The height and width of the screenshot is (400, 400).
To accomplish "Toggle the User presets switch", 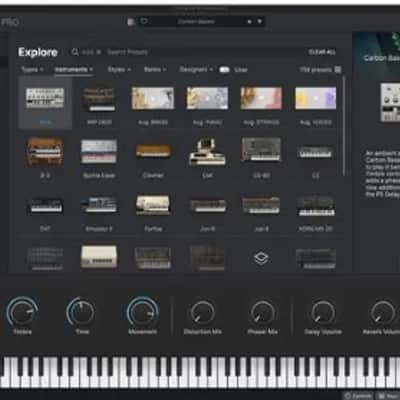I will (224, 70).
